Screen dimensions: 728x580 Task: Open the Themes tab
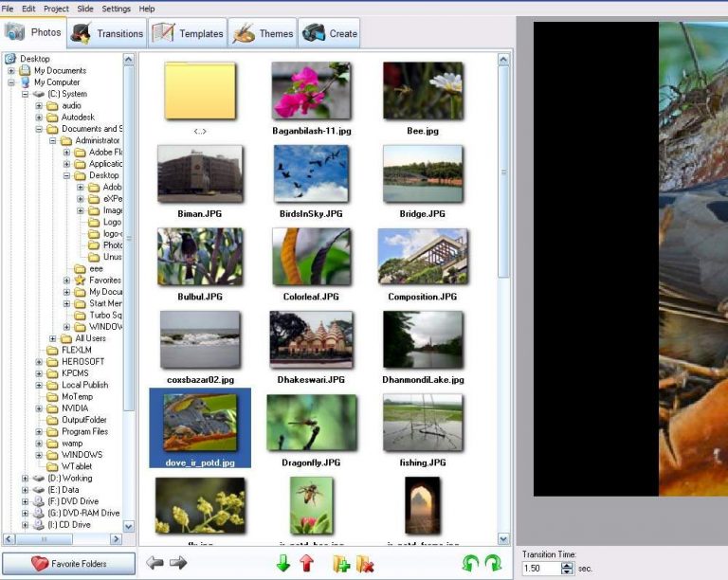pyautogui.click(x=263, y=33)
